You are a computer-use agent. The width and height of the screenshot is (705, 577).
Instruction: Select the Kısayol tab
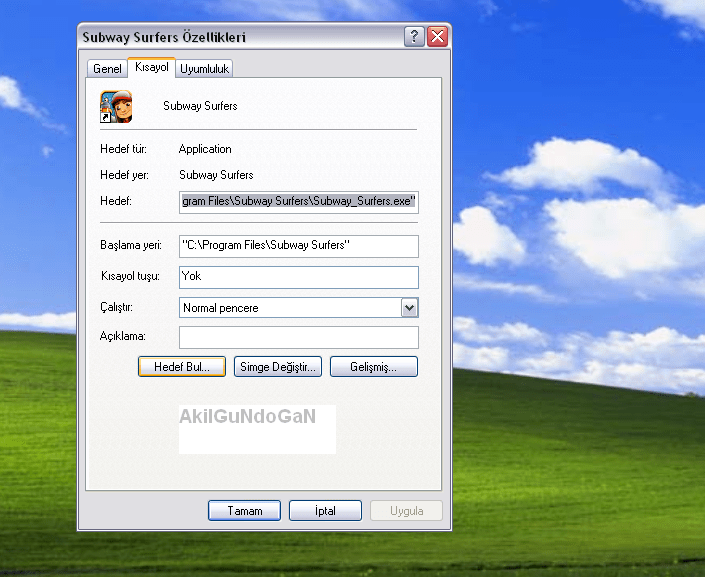point(152,67)
